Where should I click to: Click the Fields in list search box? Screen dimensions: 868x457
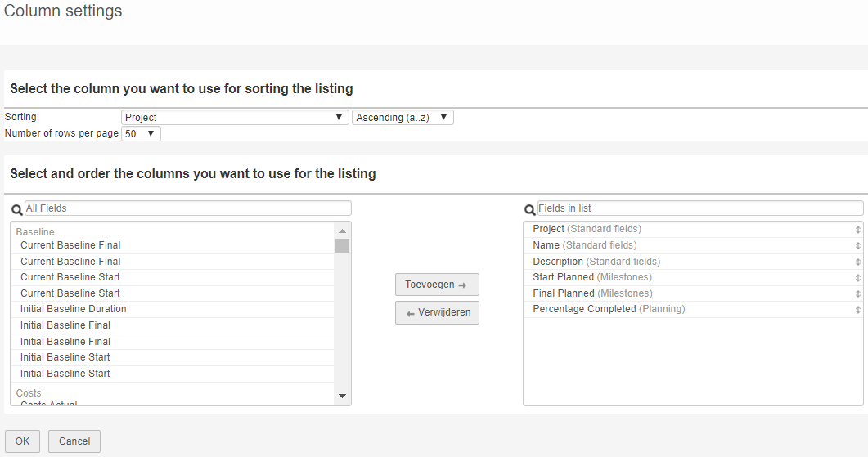(x=699, y=208)
